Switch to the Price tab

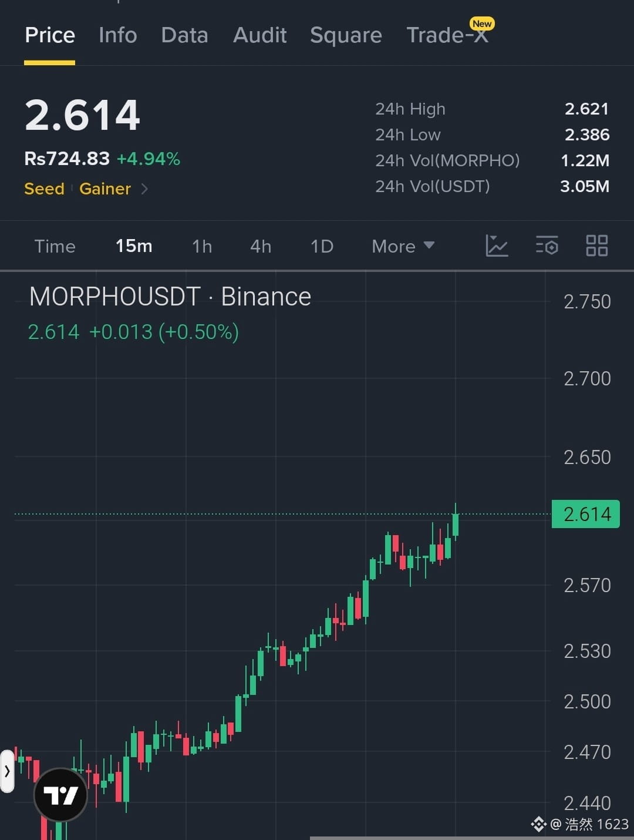[x=50, y=35]
